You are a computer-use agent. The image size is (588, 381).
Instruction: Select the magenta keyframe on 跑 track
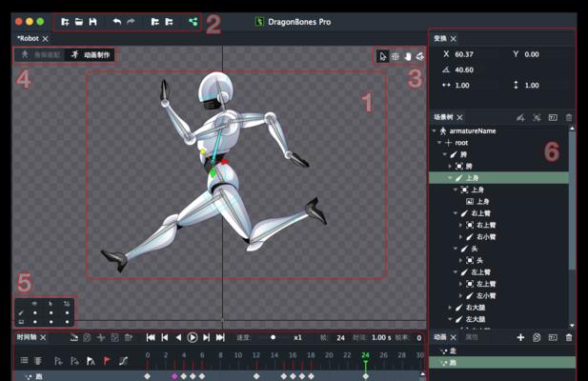click(174, 375)
